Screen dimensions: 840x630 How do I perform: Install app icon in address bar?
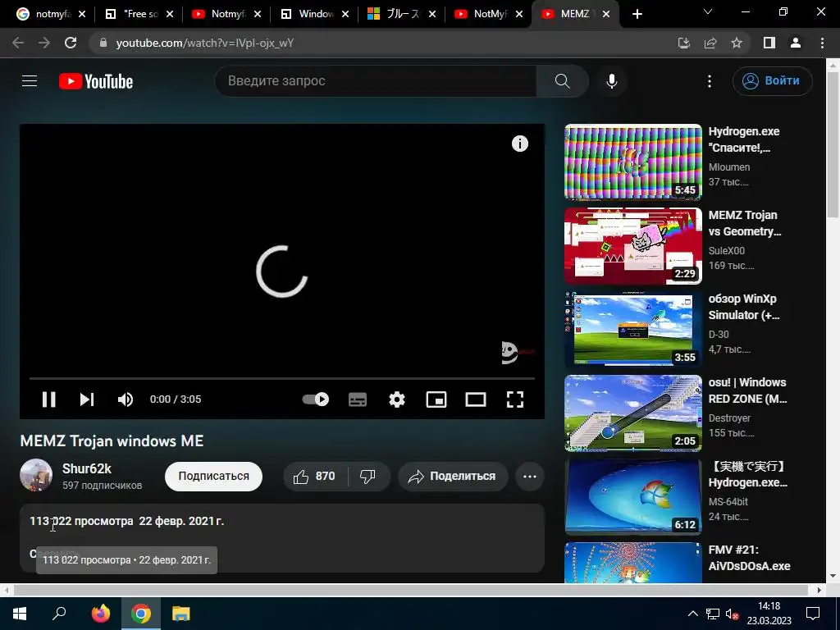click(x=684, y=43)
